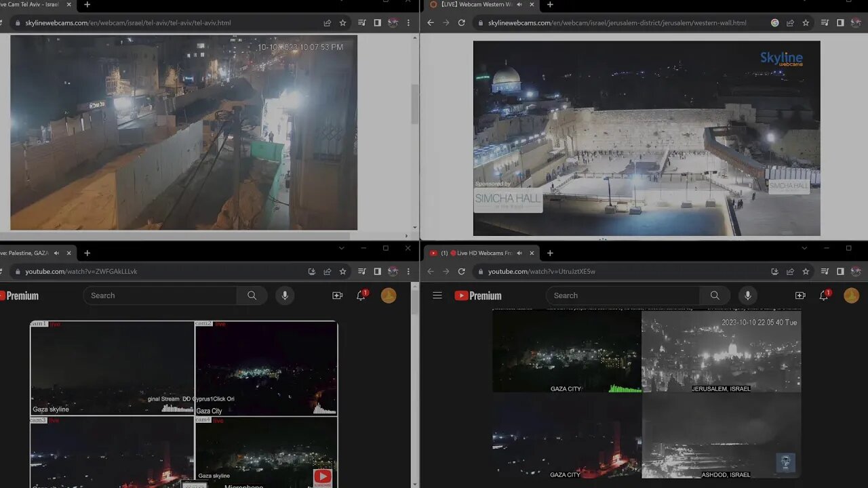Open YouTube guide hamburger menu
The image size is (868, 488).
pos(437,296)
